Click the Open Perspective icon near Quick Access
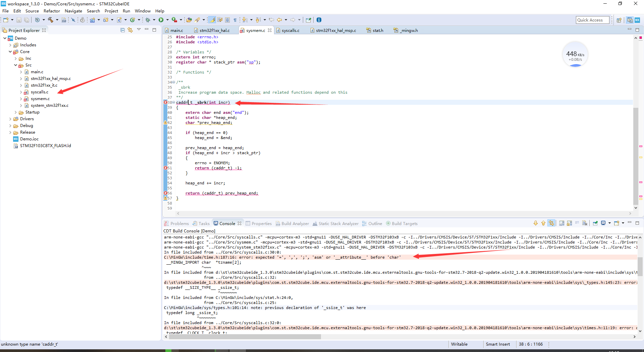The height and width of the screenshot is (352, 644). point(619,20)
